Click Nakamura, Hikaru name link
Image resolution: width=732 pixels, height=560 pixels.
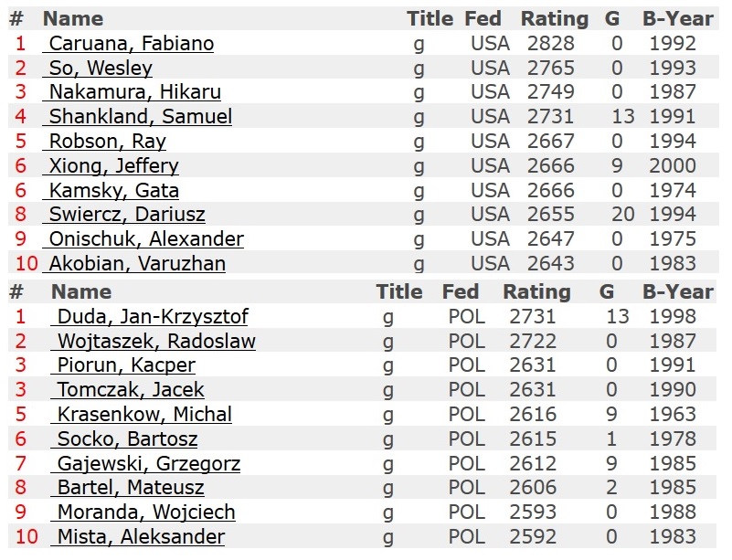[132, 92]
